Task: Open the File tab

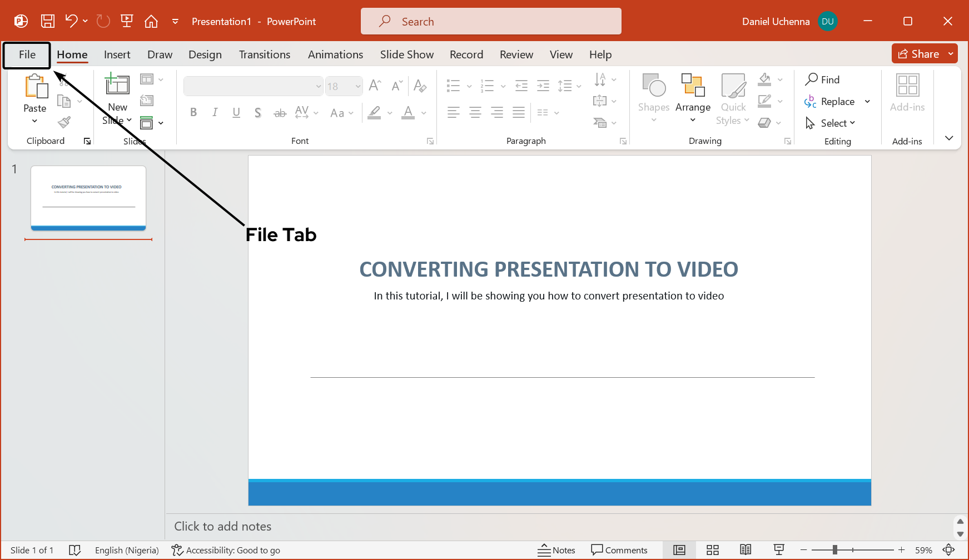Action: (x=26, y=54)
